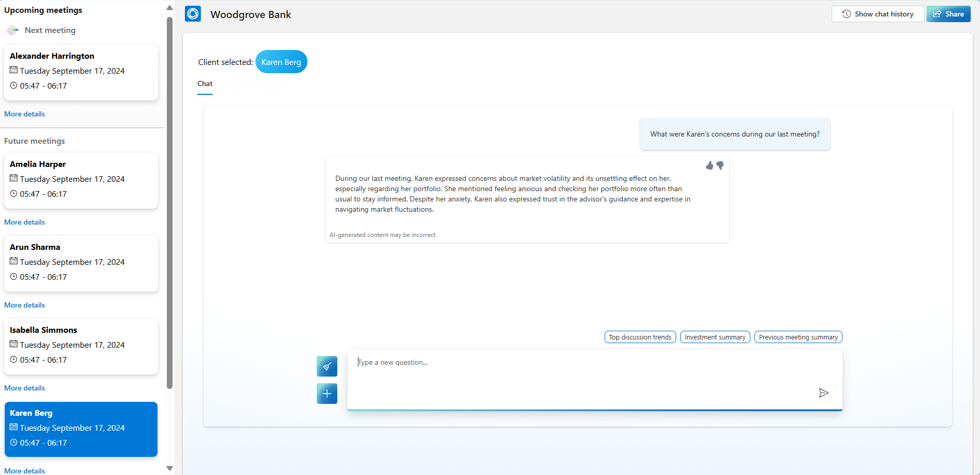Screen dimensions: 980x475
Task: Click the Client selected label
Action: pyautogui.click(x=226, y=62)
